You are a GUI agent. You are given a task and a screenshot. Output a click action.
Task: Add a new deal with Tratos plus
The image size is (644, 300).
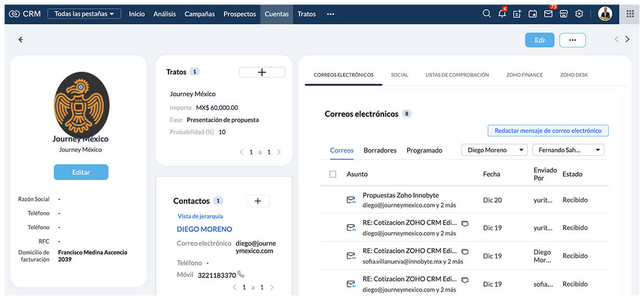point(262,72)
